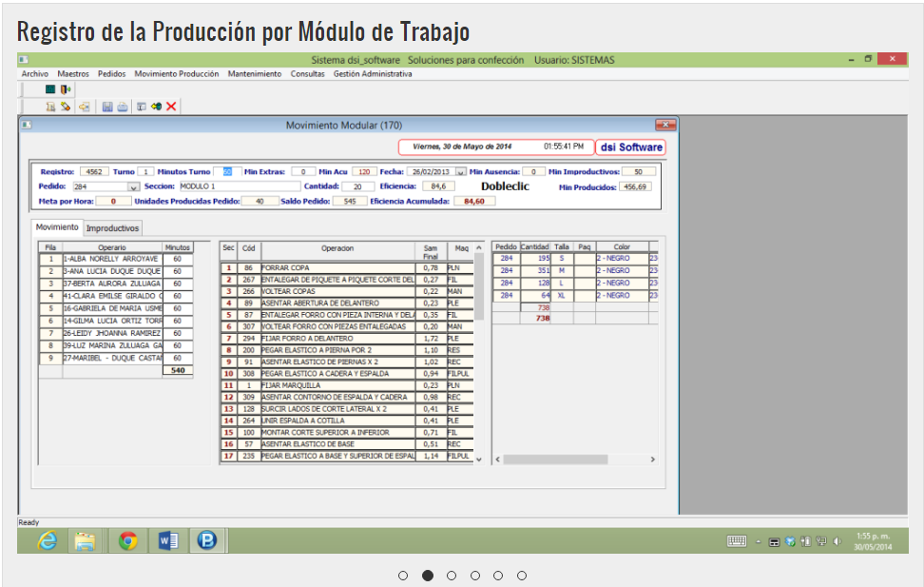Open Google Chrome from the taskbar
924x587 pixels.
[128, 540]
